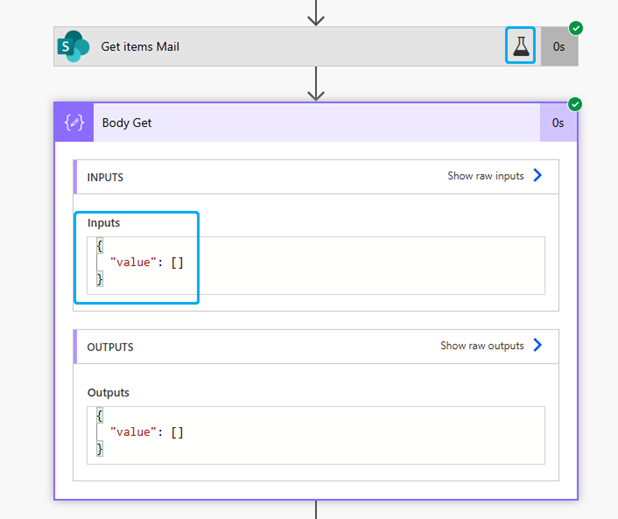
Task: Click the 0s duration on Body Get
Action: coord(558,123)
